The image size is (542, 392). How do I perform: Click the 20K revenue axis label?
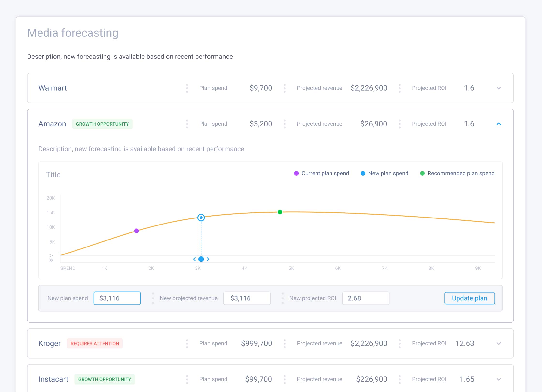[51, 198]
